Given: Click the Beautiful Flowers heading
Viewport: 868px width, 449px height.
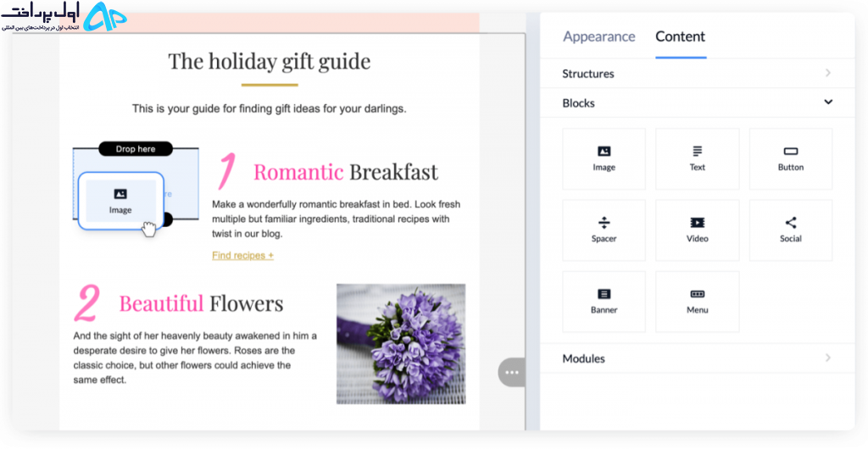Looking at the screenshot, I should (201, 303).
